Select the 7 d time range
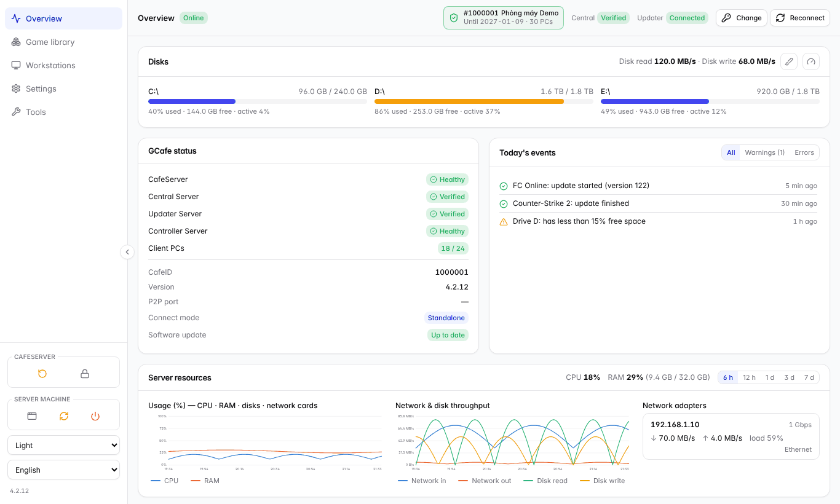 [809, 377]
